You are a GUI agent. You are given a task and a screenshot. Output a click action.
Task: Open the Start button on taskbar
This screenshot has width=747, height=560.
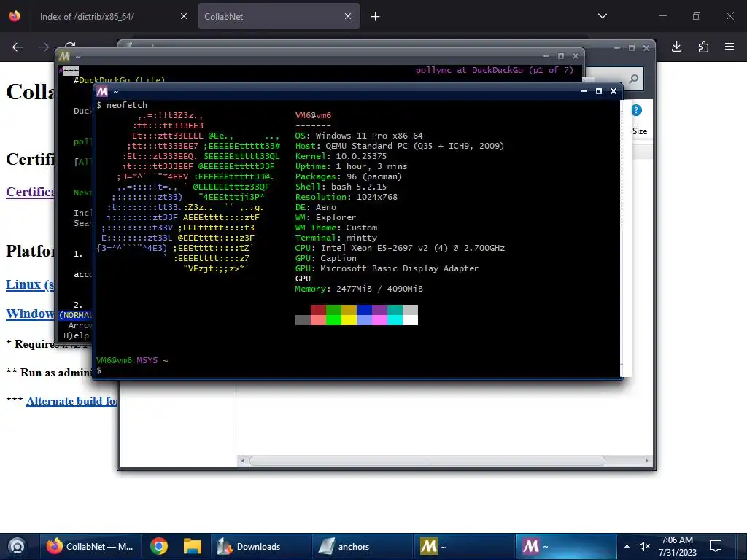17,546
